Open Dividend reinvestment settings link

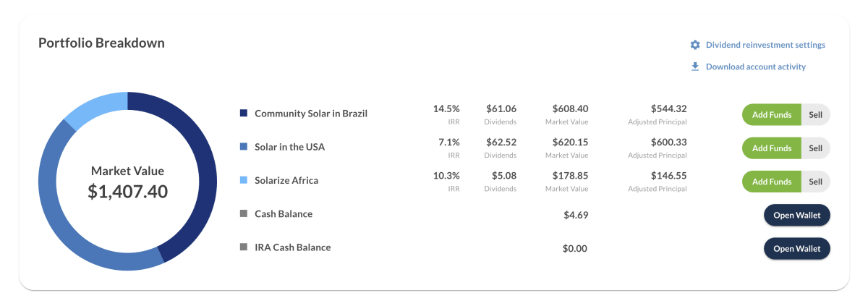[765, 45]
